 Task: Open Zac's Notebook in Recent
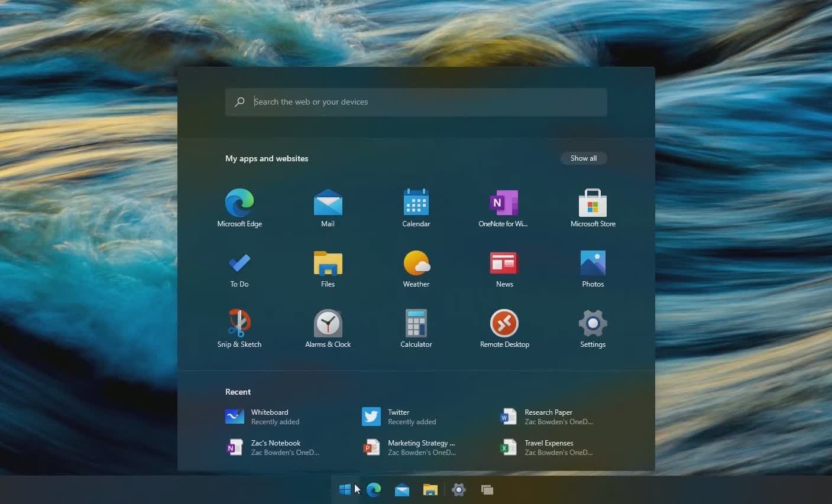click(273, 447)
